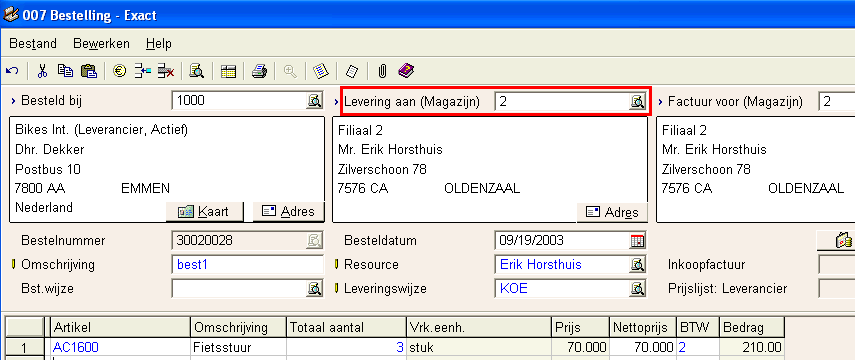Click the Kaart button
This screenshot has height=360, width=855.
pos(204,212)
